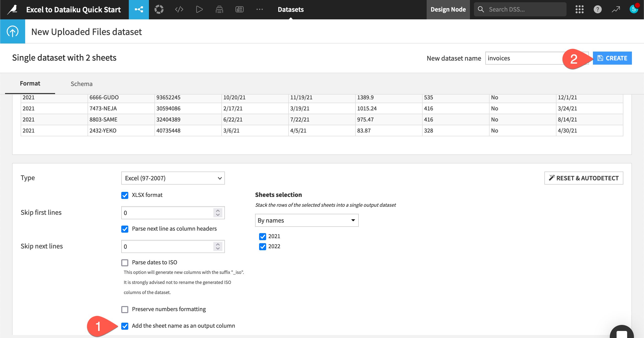
Task: Enable Preserve numbers formatting
Action: 125,309
